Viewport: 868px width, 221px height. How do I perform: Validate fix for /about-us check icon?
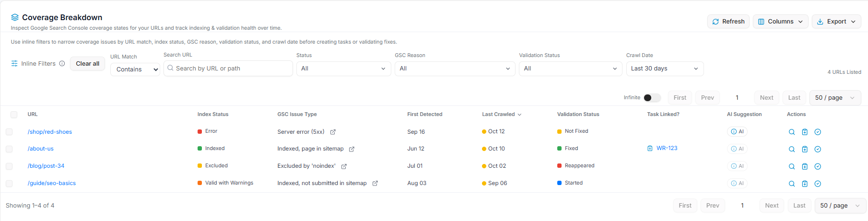click(x=818, y=149)
